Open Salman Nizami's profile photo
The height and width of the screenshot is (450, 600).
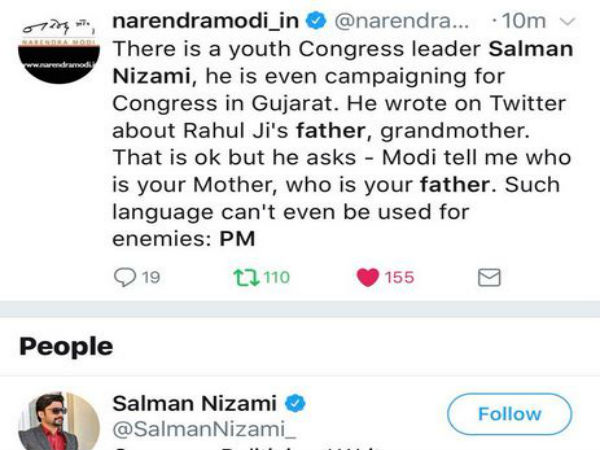pos(59,422)
